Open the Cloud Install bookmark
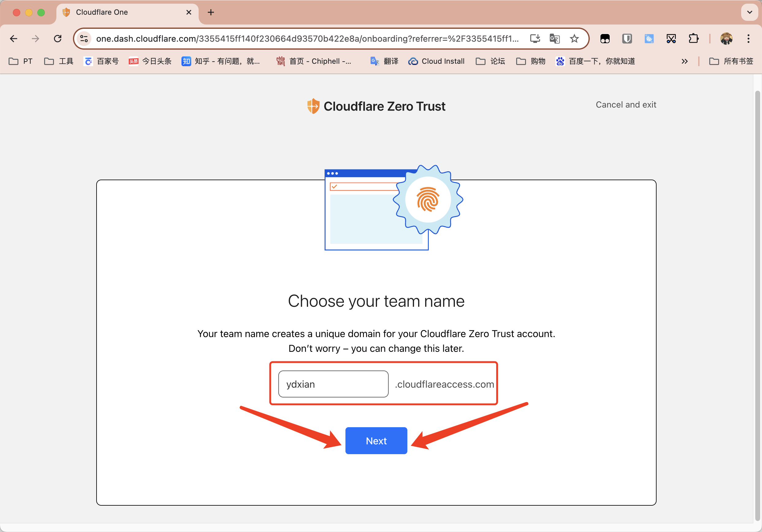This screenshot has width=762, height=532. pos(436,61)
